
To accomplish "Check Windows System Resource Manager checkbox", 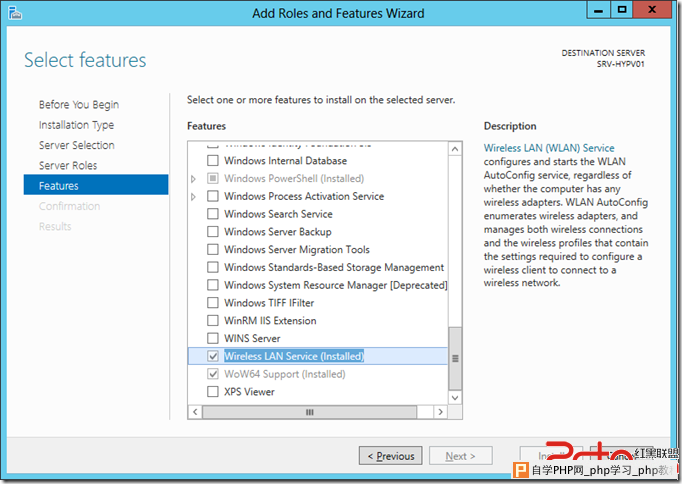I will tap(213, 285).
